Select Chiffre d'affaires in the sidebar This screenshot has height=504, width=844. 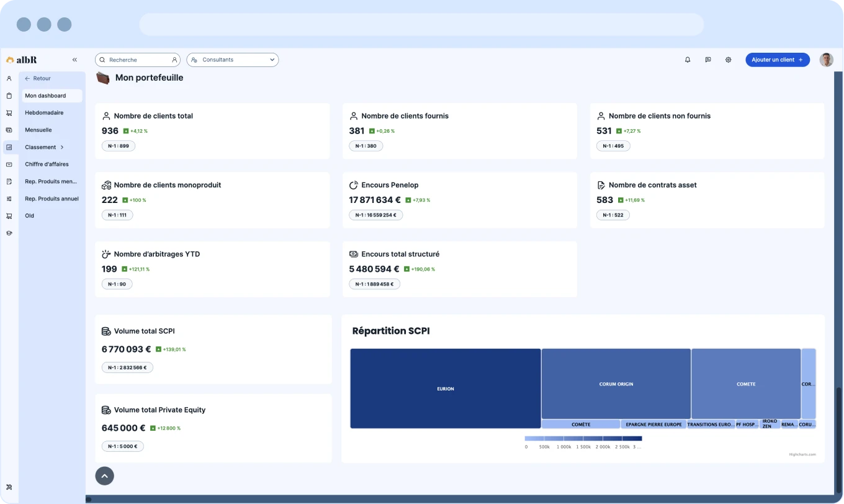click(x=47, y=164)
